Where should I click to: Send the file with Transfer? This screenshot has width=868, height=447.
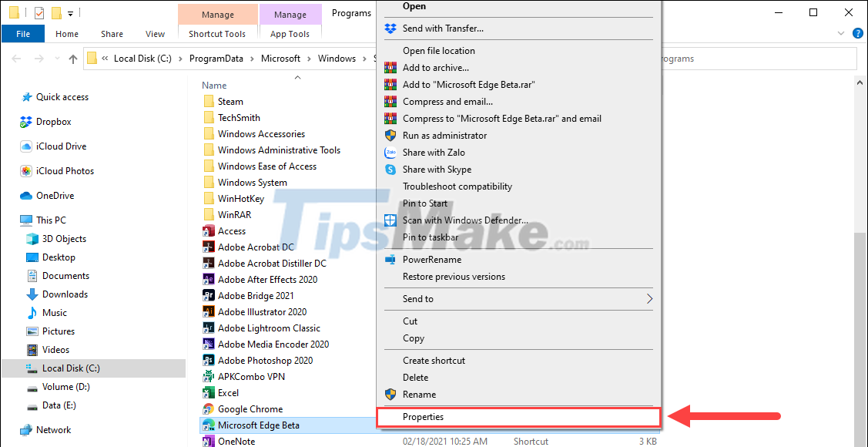coord(443,29)
